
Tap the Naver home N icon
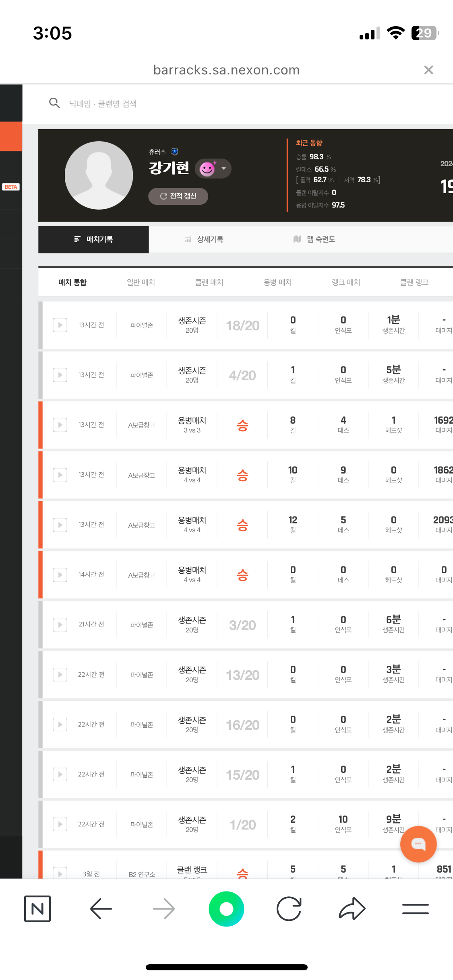tap(37, 908)
